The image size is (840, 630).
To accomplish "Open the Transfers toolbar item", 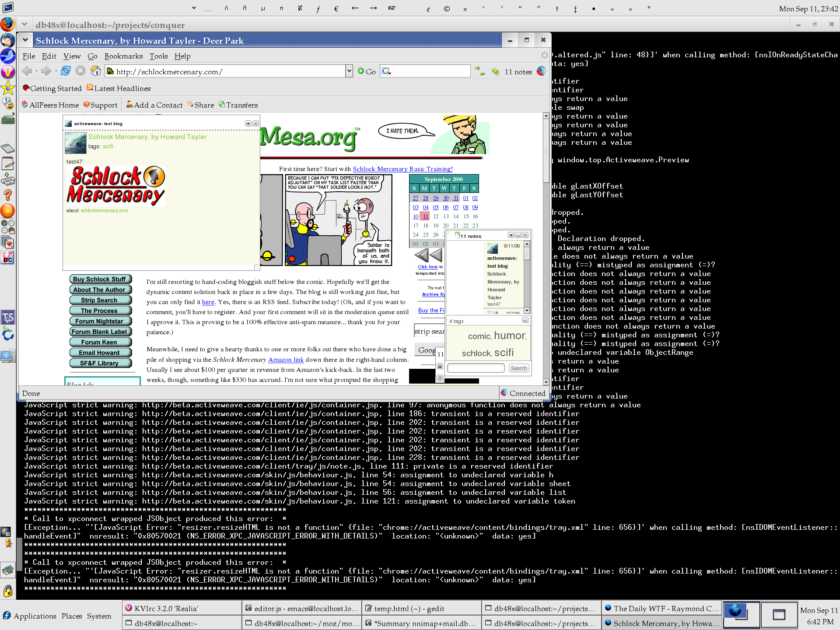I will 238,105.
